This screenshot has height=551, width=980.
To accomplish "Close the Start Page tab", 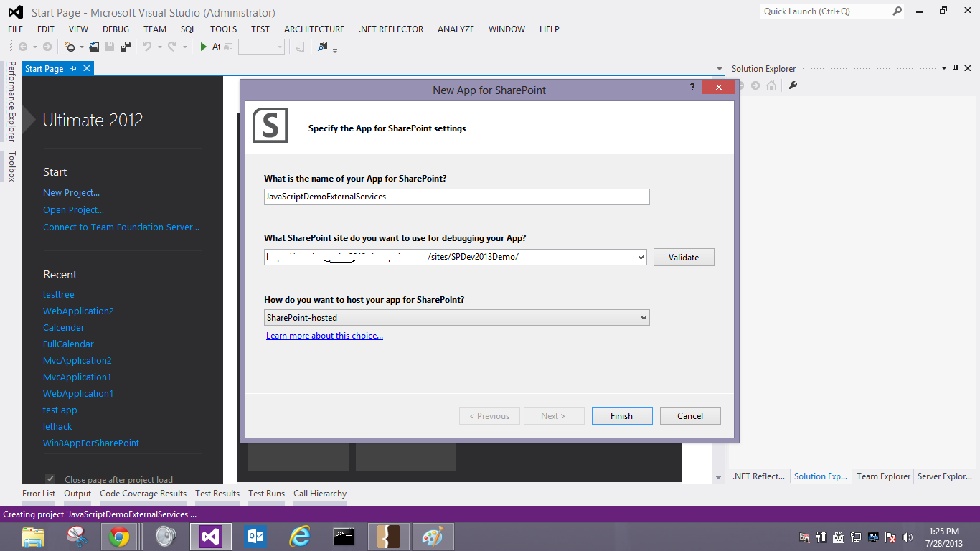I will tap(87, 69).
